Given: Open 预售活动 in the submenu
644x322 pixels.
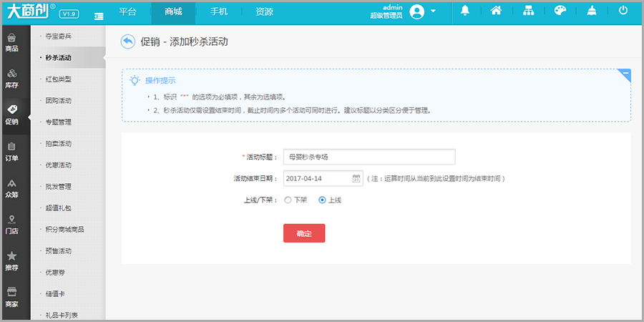Looking at the screenshot, I should pos(59,251).
